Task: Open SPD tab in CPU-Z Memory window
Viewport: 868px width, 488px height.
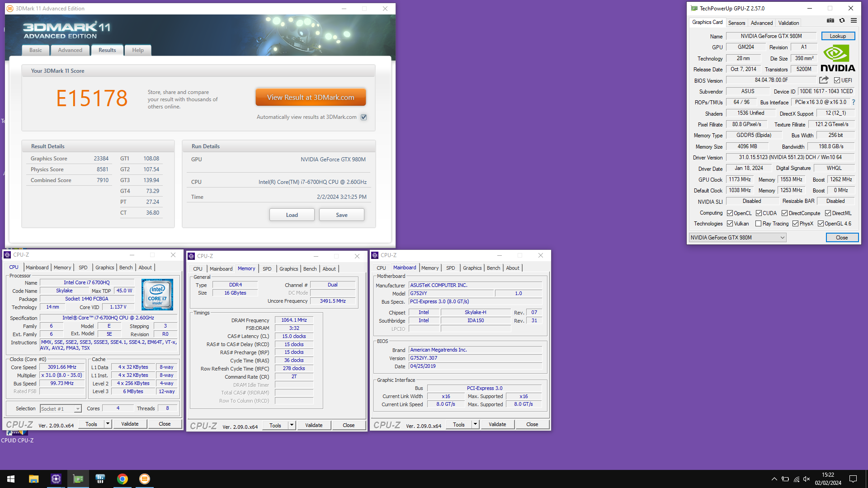Action: 267,269
